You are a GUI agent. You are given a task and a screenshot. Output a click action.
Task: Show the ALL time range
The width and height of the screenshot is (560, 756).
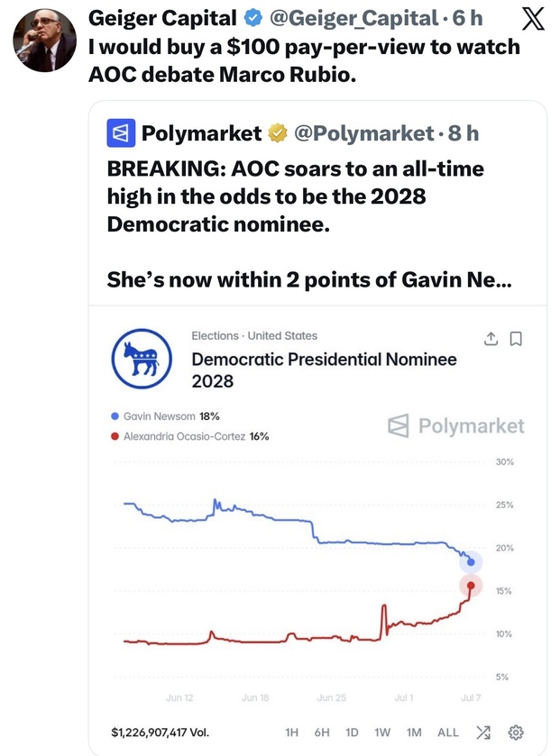pos(447,733)
